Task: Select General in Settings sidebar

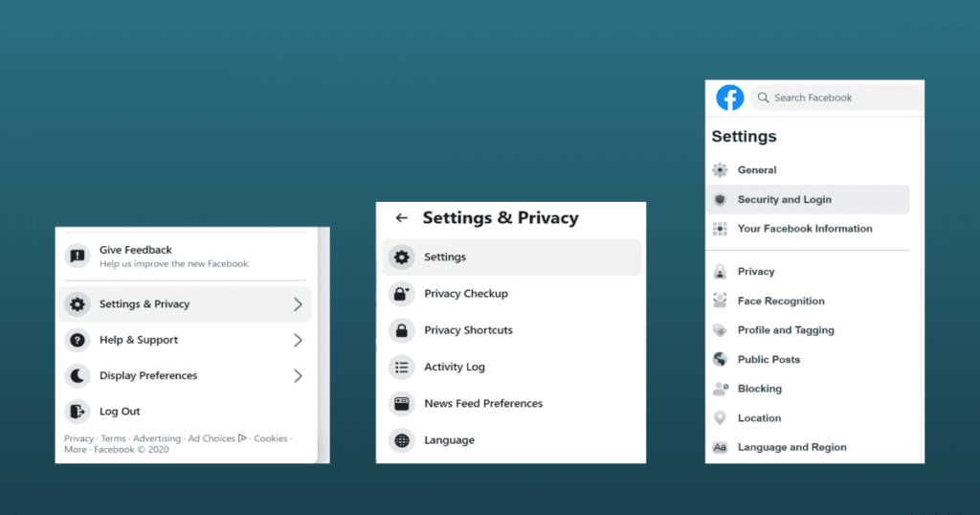Action: (x=808, y=170)
